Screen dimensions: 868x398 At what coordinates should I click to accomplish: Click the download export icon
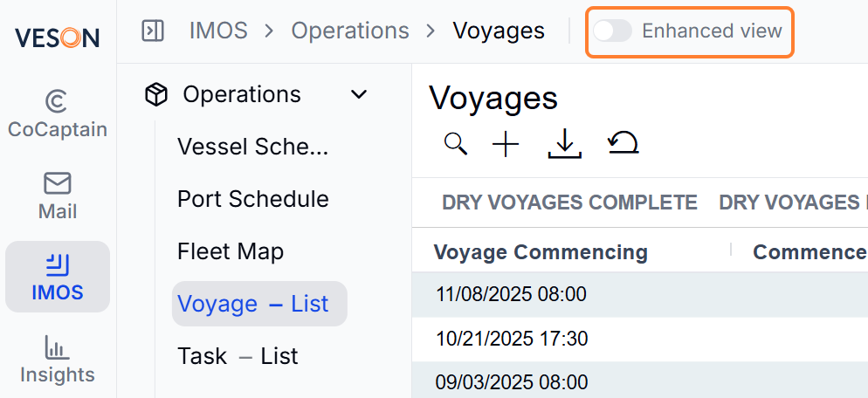[x=565, y=145]
